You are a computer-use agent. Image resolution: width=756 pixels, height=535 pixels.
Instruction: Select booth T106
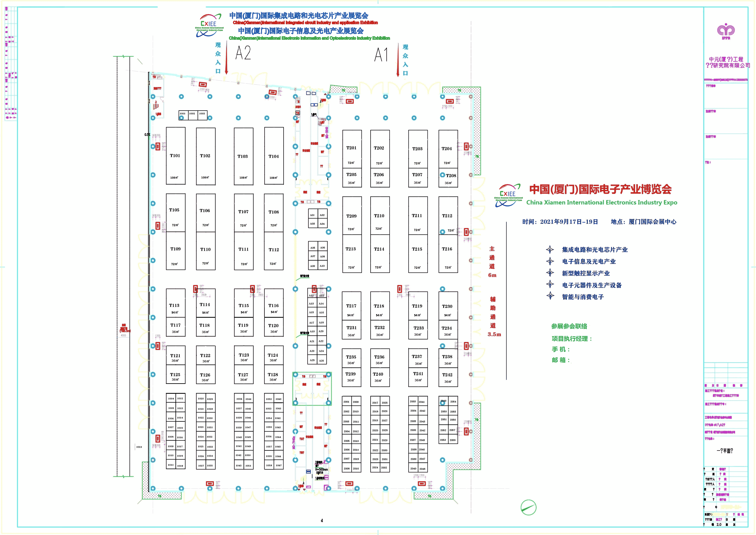click(x=206, y=213)
